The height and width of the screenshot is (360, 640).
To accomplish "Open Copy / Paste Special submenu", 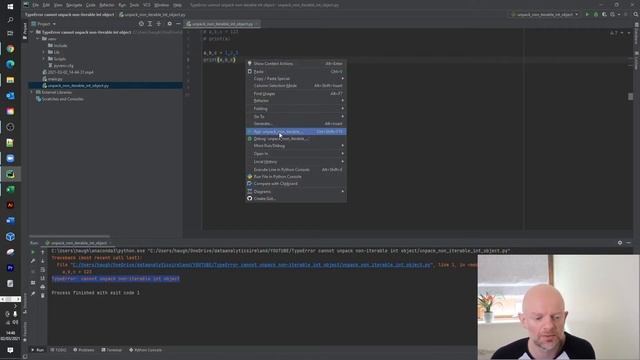I will pos(296,78).
